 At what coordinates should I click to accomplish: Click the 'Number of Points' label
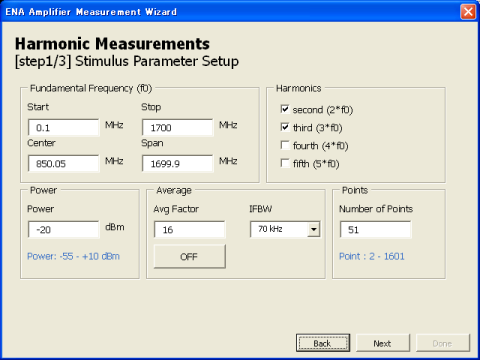[x=376, y=209]
